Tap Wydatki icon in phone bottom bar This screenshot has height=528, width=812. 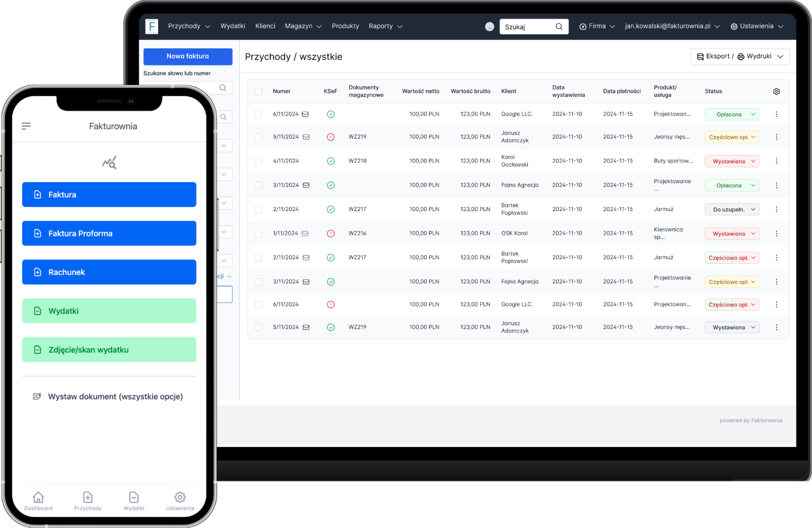pos(134,497)
